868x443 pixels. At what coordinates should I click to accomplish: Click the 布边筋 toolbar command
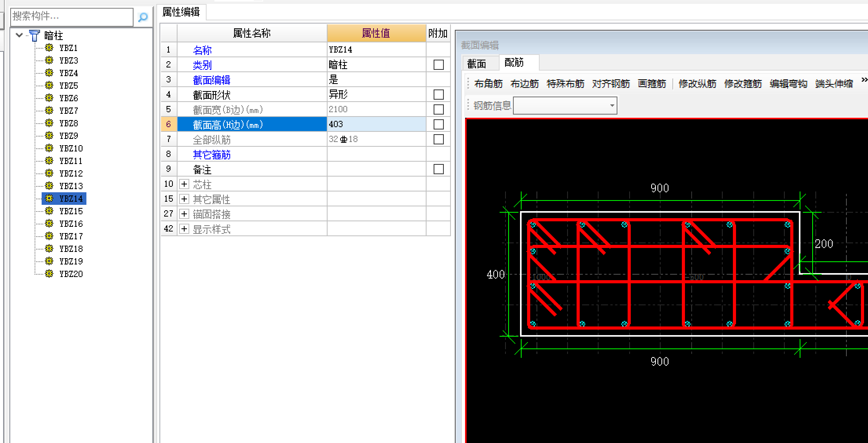pos(524,84)
